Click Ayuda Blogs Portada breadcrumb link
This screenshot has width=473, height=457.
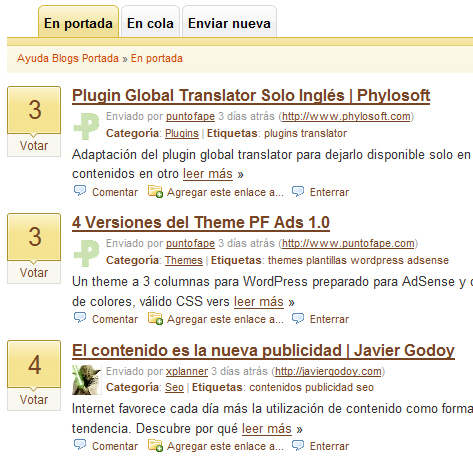(68, 58)
